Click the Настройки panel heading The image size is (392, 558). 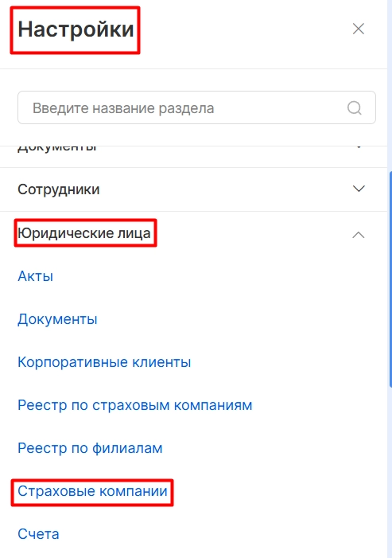point(76,29)
